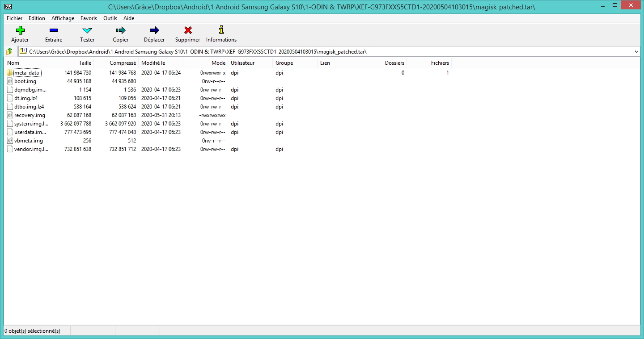
Task: Select the dqmdbg.im... file name
Action: 30,90
